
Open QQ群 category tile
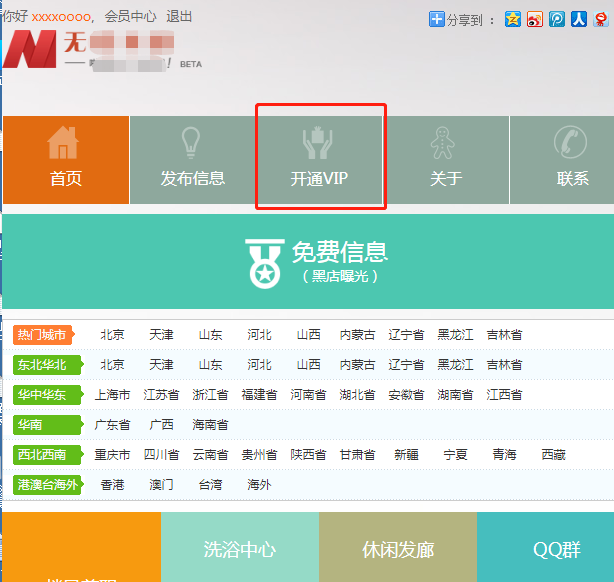coord(557,549)
